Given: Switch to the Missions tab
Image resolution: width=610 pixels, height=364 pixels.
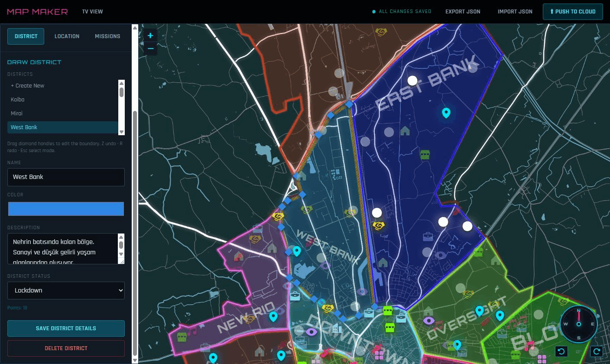Looking at the screenshot, I should (107, 36).
